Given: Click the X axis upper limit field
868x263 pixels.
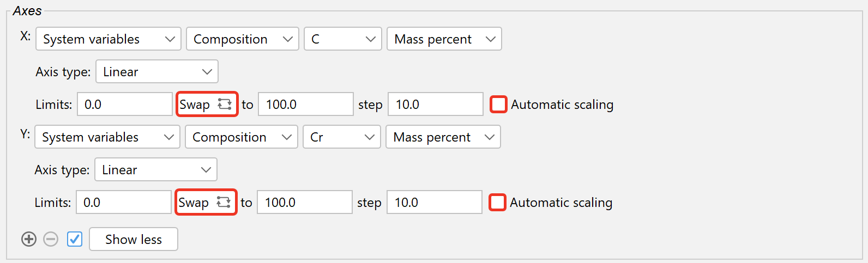Looking at the screenshot, I should click(305, 105).
